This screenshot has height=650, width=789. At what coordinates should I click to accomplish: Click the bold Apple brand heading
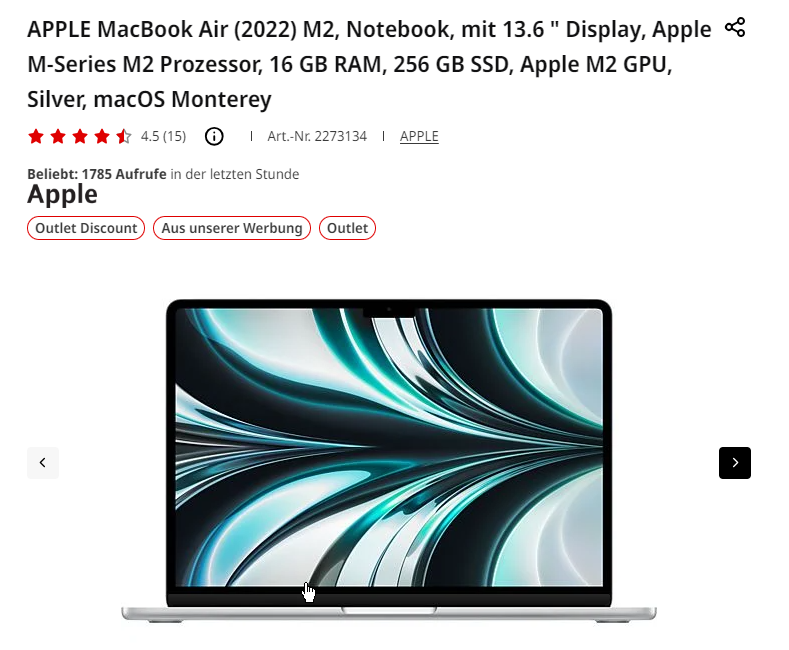(x=62, y=194)
